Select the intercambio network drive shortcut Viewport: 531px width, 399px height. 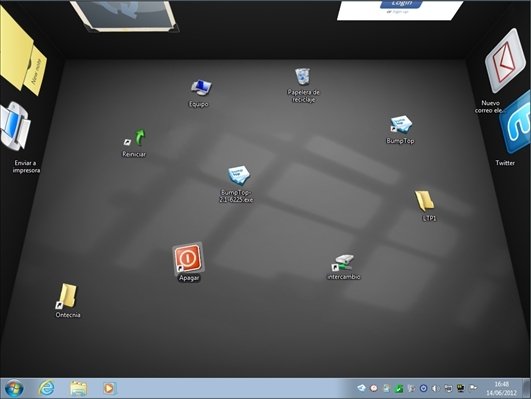point(343,262)
